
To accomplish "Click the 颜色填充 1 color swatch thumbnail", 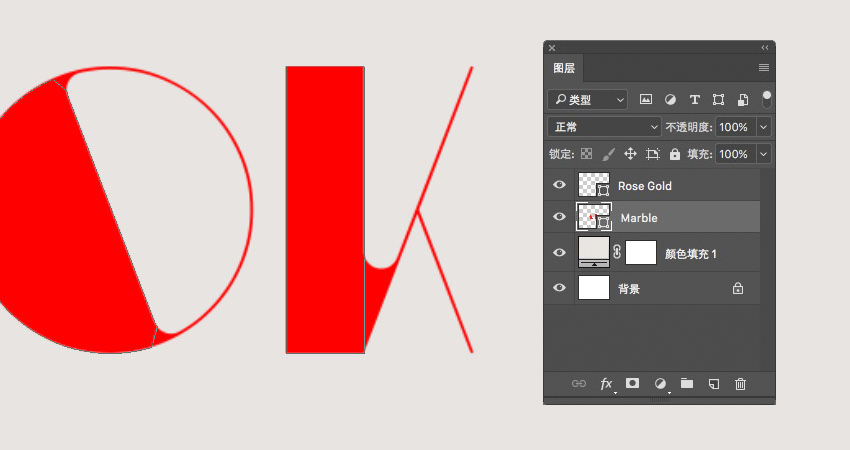I will coord(594,252).
